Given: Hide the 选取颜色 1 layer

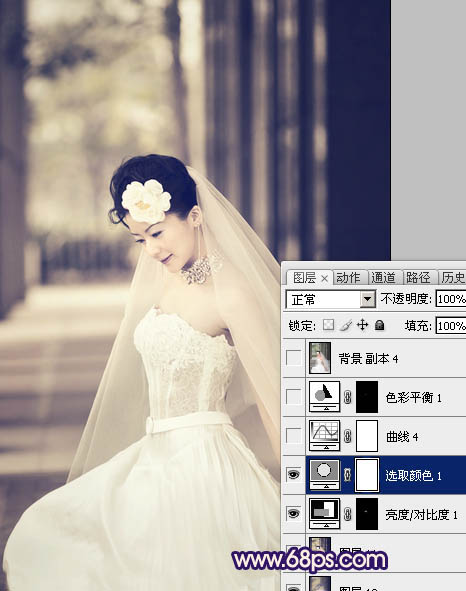Looking at the screenshot, I should [x=293, y=475].
